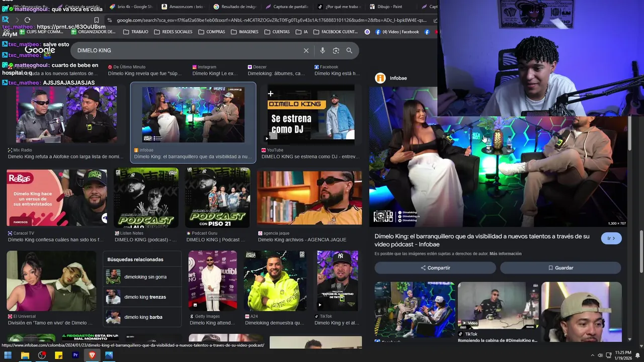Open CLIPS MDP COMM bookmark

[42, 32]
